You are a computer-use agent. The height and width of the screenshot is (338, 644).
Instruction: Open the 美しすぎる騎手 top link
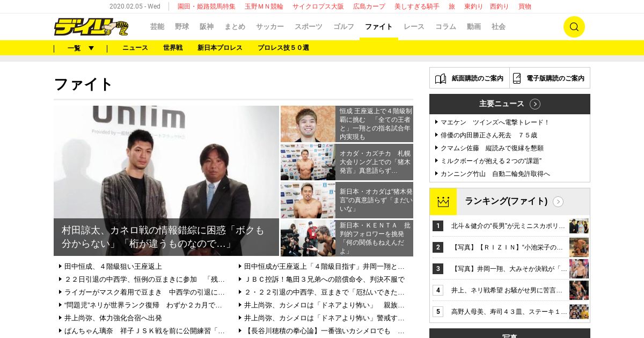417,6
